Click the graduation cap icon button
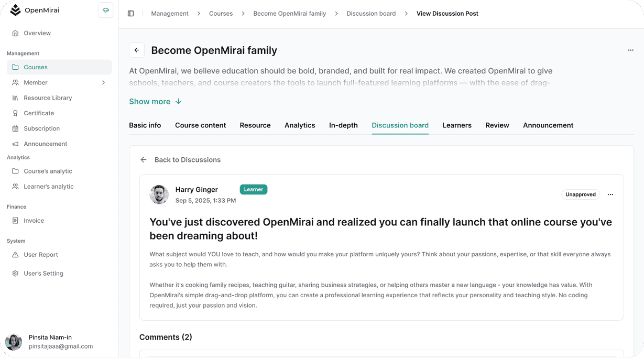Screen dimensions: 644x358 pyautogui.click(x=105, y=10)
